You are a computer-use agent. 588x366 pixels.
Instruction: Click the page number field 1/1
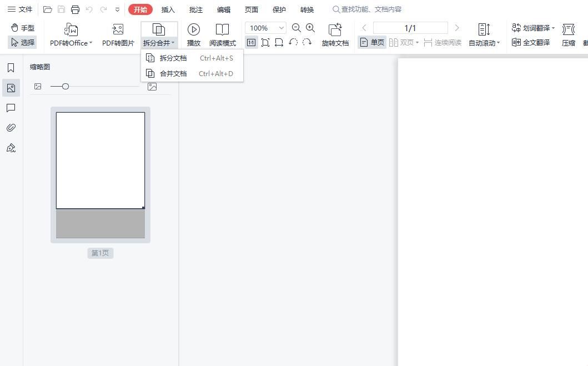click(x=410, y=28)
